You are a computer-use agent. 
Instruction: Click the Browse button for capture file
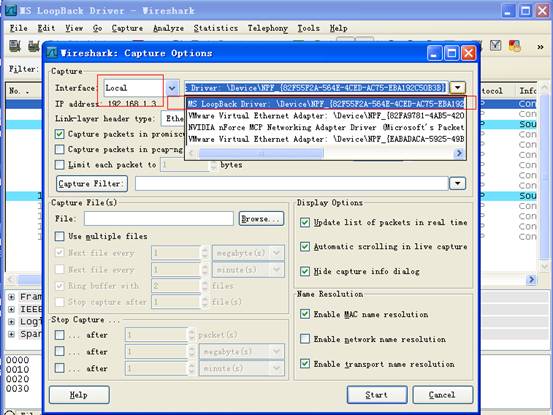coord(261,219)
